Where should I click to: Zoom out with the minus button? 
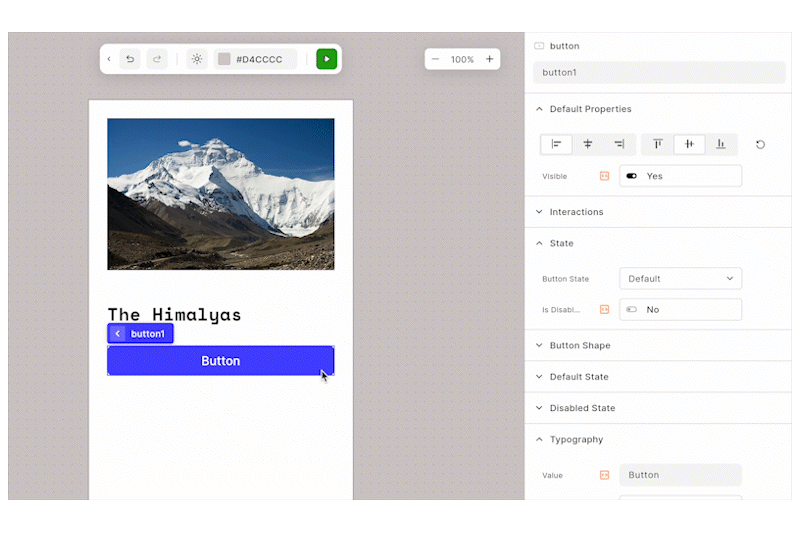(x=435, y=59)
